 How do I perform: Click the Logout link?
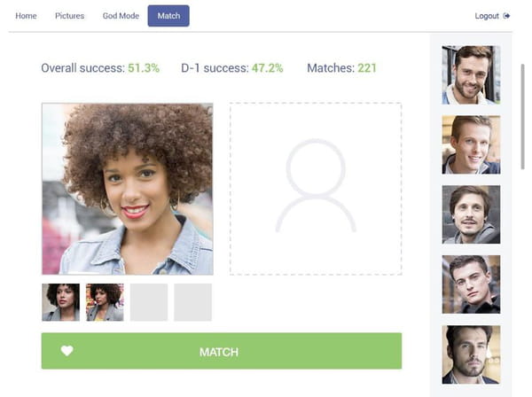(x=487, y=16)
